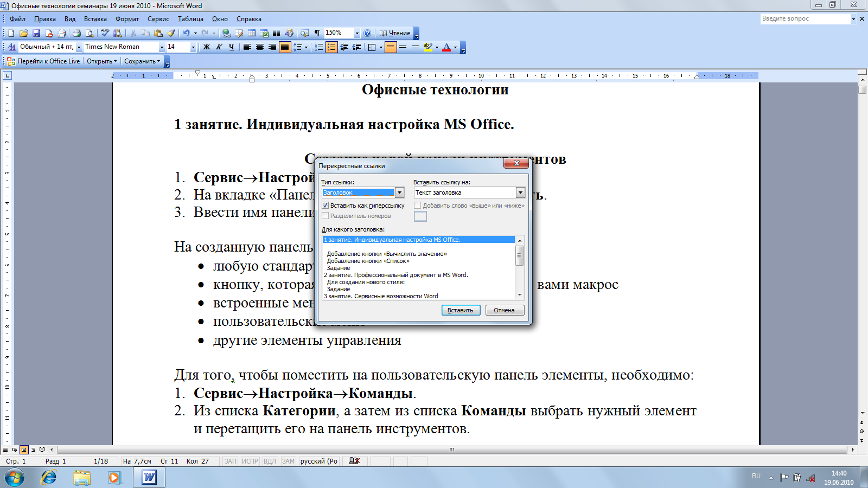Open the Сервис menu
Viewport: 868px width, 488px height.
pos(158,19)
